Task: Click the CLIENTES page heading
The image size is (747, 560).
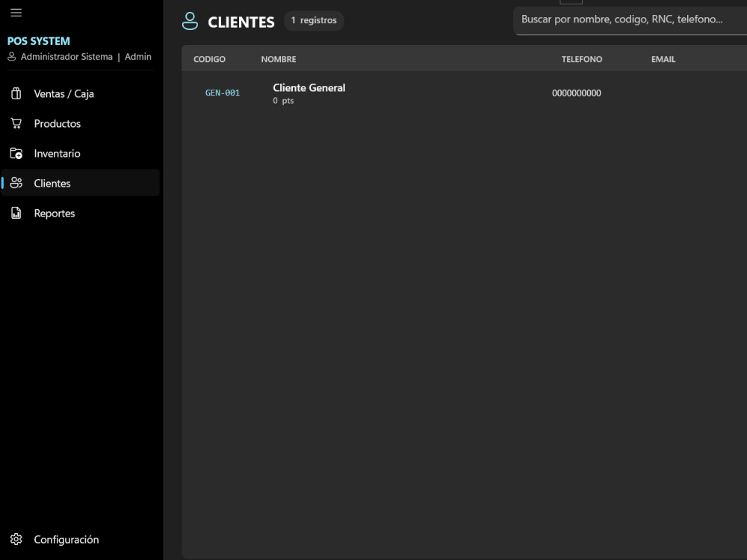Action: click(241, 22)
